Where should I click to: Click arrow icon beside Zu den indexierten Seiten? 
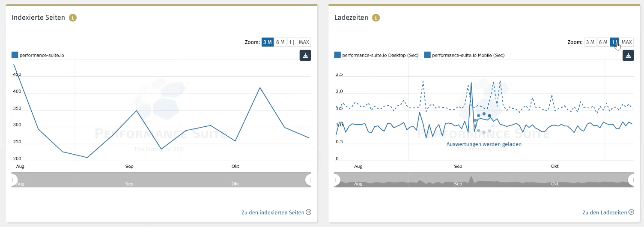(x=308, y=212)
